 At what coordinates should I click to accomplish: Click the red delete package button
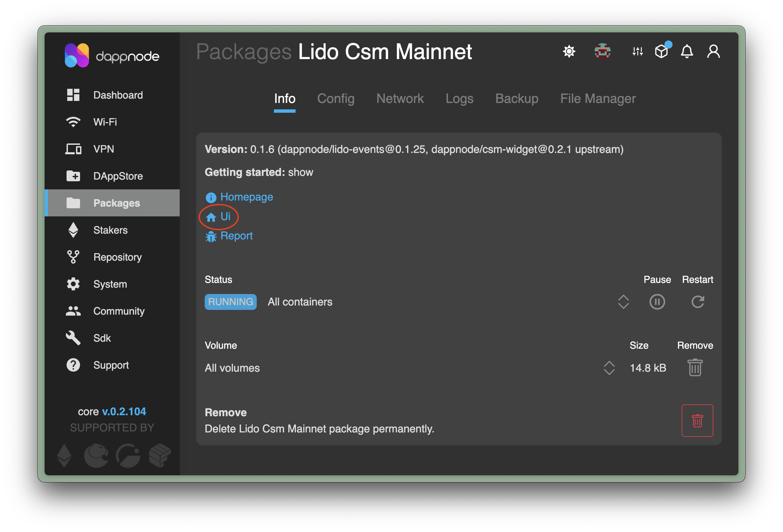697,420
